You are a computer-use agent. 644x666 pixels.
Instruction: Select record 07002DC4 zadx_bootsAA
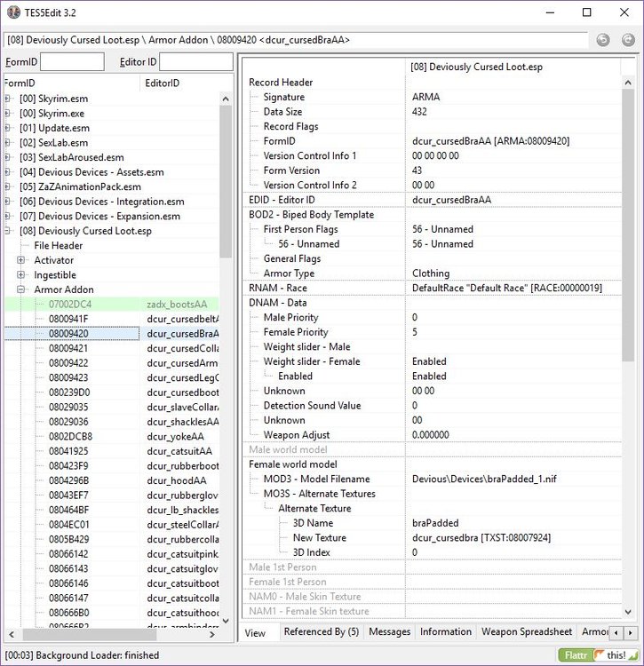click(112, 304)
